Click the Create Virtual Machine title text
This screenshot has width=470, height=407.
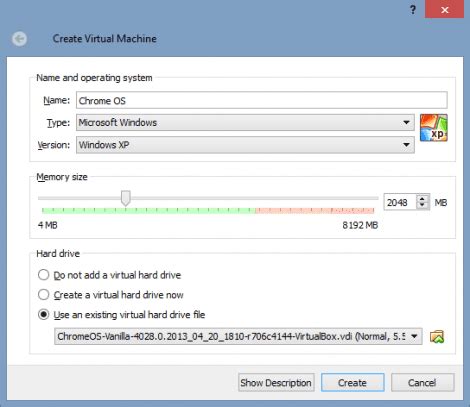point(105,39)
